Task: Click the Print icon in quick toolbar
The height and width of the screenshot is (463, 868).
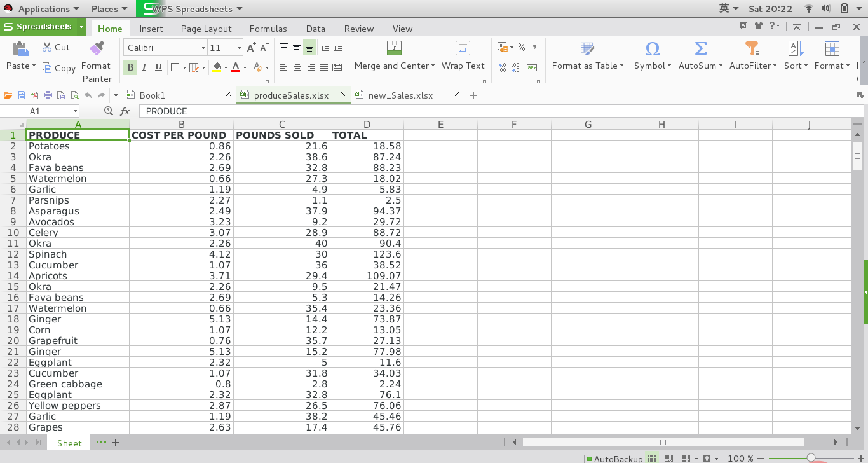Action: click(48, 95)
